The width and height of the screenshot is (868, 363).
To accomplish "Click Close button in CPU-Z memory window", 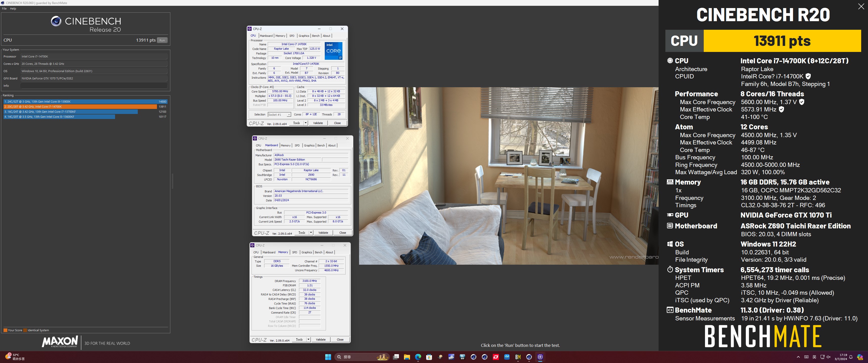I will click(x=340, y=339).
